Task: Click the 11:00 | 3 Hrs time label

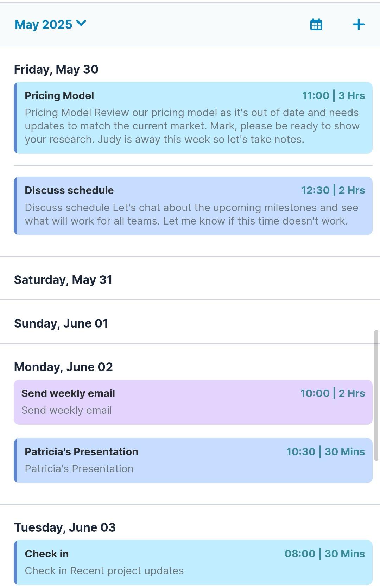Action: (x=333, y=96)
